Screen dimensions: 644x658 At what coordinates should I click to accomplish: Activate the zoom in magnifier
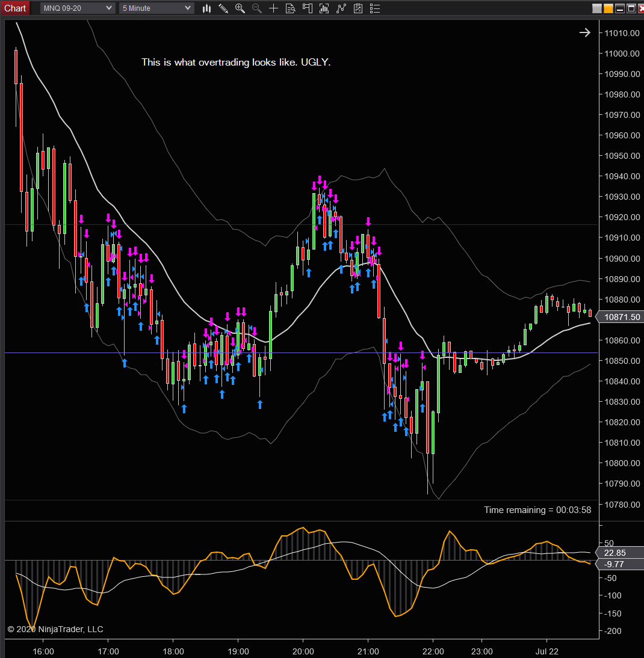pos(240,8)
